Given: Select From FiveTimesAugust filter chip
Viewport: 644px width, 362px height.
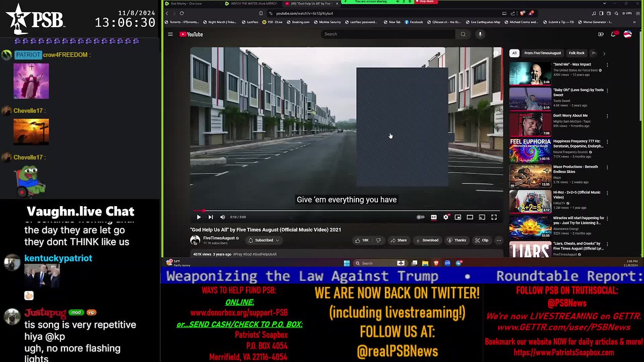Looking at the screenshot, I should [542, 53].
